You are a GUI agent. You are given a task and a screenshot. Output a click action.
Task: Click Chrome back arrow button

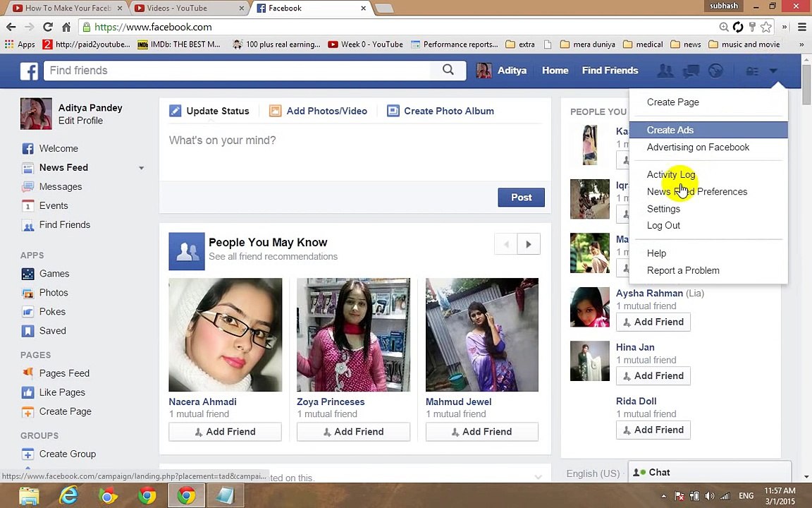click(11, 27)
